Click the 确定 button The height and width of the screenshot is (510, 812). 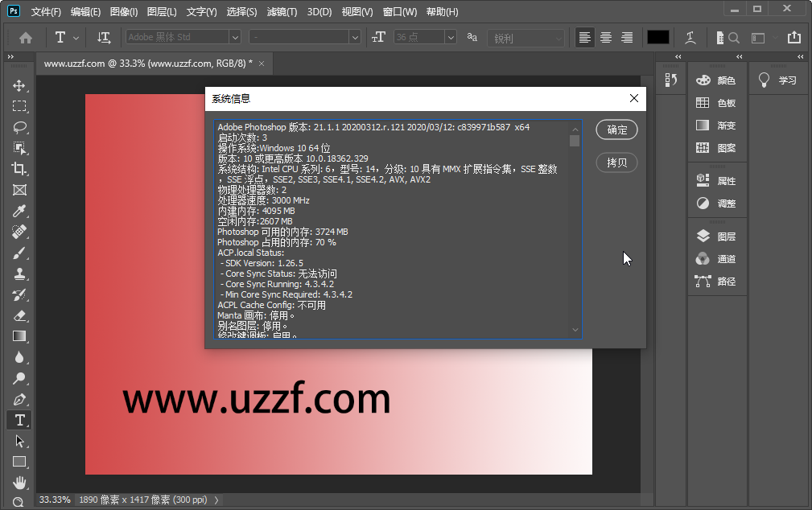tap(616, 130)
